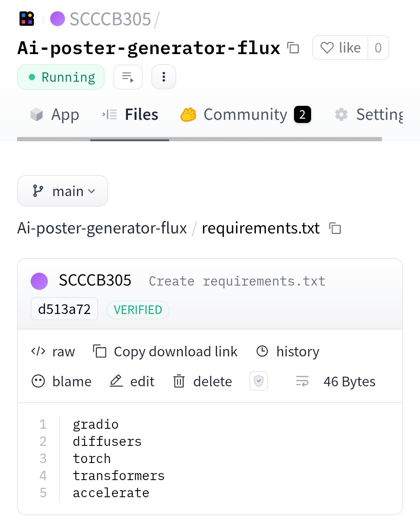Open the three-dot more options menu
The height and width of the screenshot is (526, 420).
click(164, 77)
